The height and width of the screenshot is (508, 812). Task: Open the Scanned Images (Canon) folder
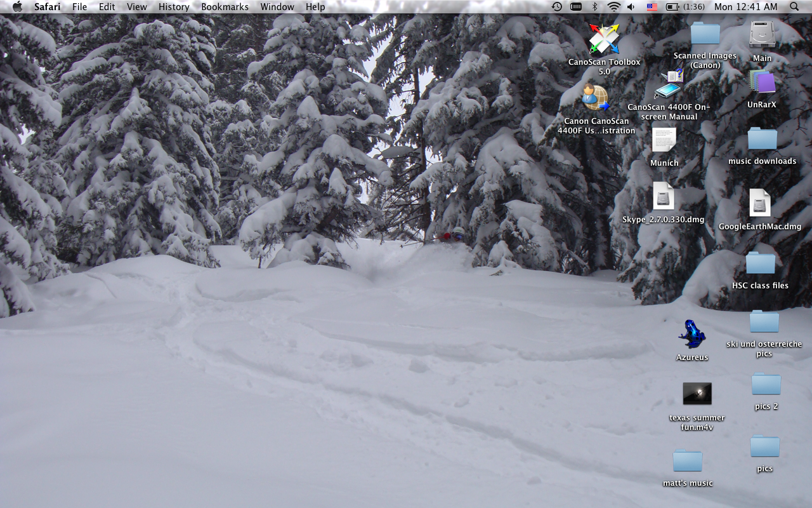(704, 33)
